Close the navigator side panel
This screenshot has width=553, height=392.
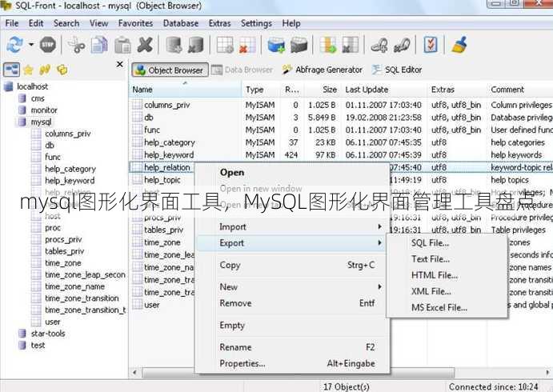click(x=120, y=64)
